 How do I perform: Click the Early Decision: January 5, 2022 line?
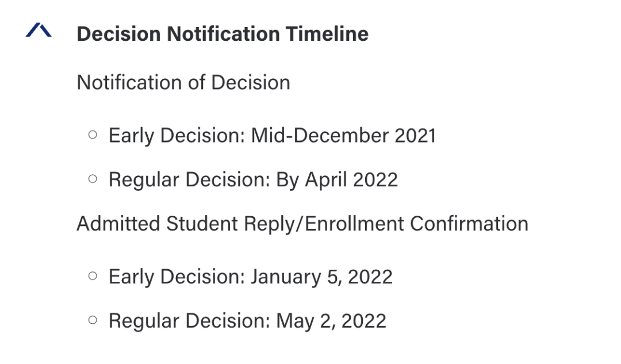tap(251, 277)
